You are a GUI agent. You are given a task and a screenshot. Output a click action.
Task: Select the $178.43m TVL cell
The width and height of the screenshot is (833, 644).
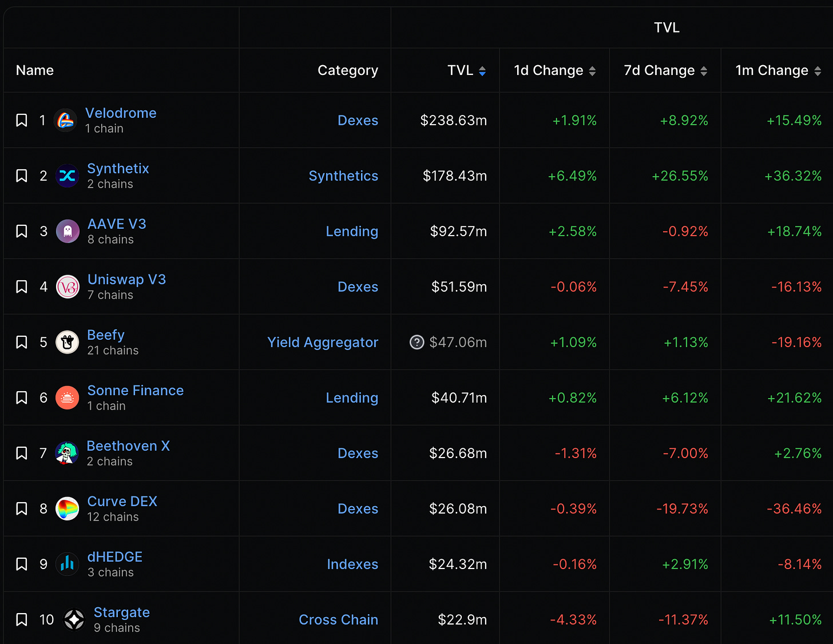coord(455,176)
